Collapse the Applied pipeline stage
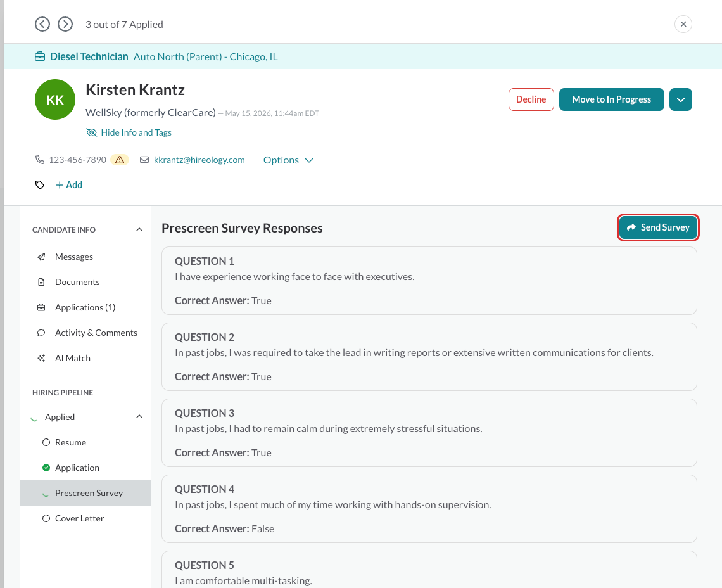722x588 pixels. [139, 416]
